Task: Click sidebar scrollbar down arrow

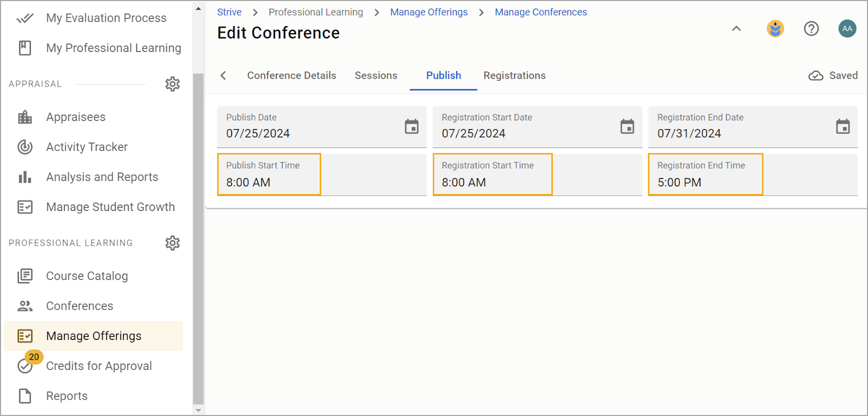Action: click(199, 410)
